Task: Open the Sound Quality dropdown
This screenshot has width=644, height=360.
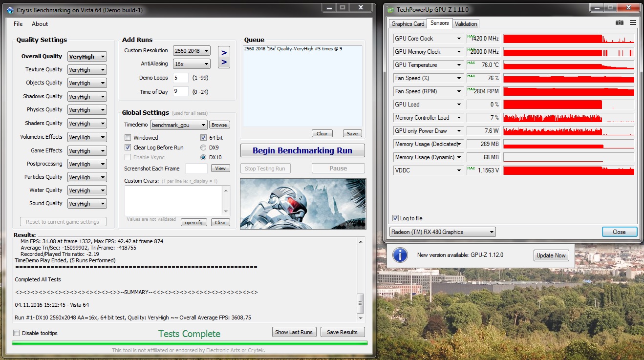Action: pyautogui.click(x=87, y=204)
